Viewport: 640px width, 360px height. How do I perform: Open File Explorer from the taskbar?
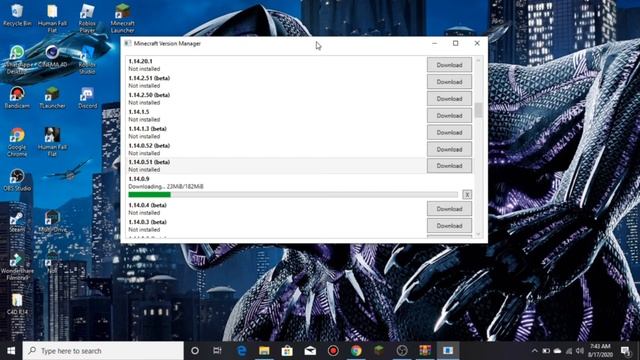pyautogui.click(x=264, y=351)
